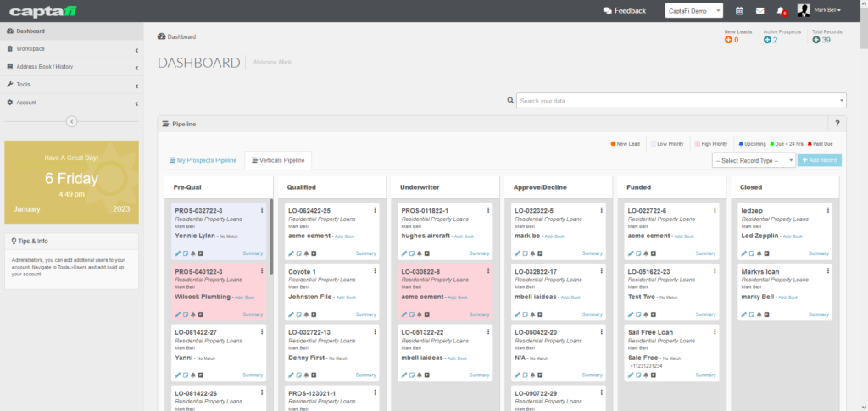Expand the Workspace sidebar menu
Screen dimensions: 868x411
(71, 48)
